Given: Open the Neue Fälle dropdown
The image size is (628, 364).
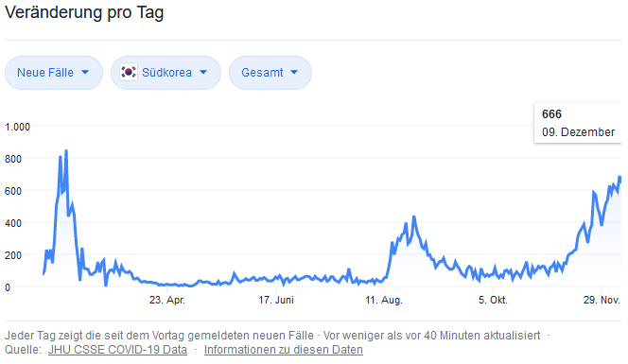Looking at the screenshot, I should coord(54,73).
